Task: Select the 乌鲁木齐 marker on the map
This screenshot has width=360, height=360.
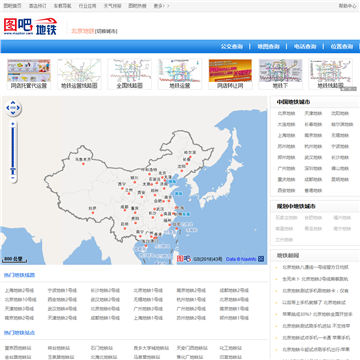Action: point(83,163)
